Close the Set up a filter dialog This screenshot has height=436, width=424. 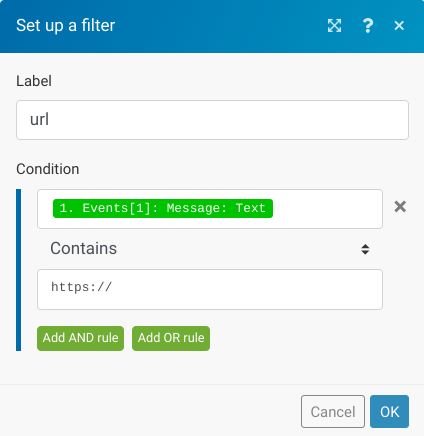(x=399, y=26)
